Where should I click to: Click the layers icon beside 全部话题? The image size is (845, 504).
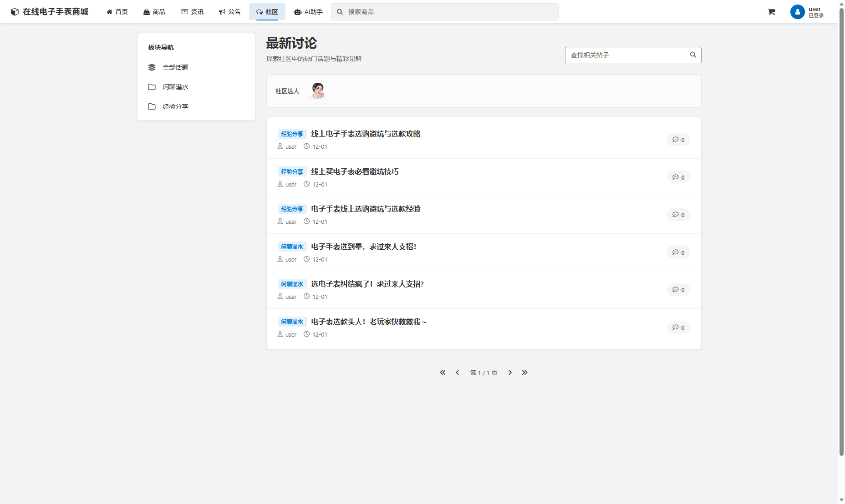point(152,67)
